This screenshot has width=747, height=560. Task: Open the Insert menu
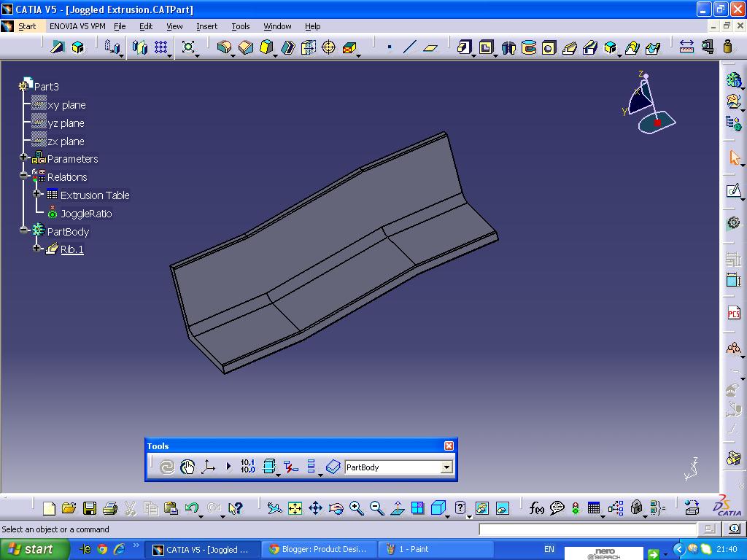(x=206, y=26)
